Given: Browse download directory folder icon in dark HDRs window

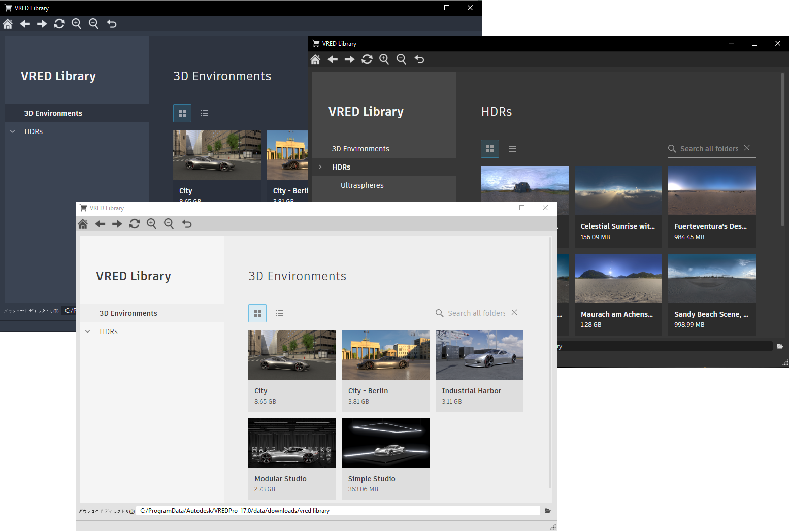Looking at the screenshot, I should (x=780, y=346).
